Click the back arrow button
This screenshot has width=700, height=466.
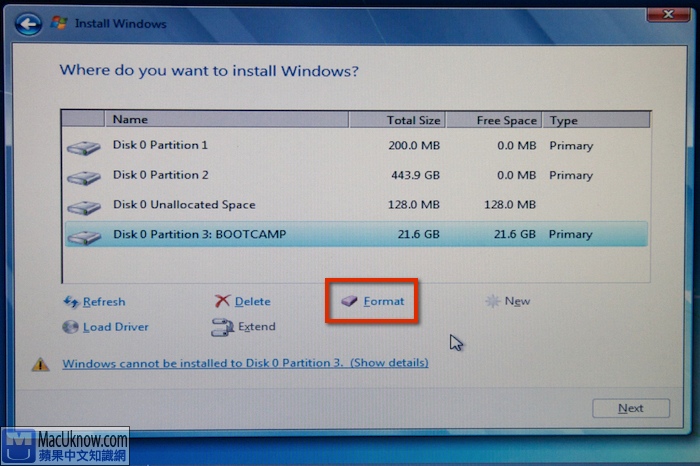pos(29,21)
